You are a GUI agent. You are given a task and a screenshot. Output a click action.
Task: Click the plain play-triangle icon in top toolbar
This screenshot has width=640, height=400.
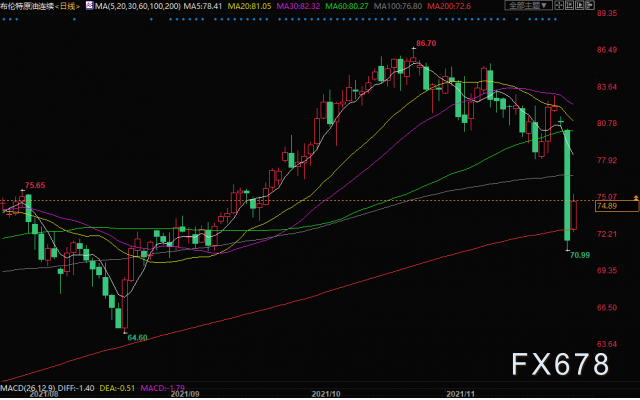click(580, 5)
